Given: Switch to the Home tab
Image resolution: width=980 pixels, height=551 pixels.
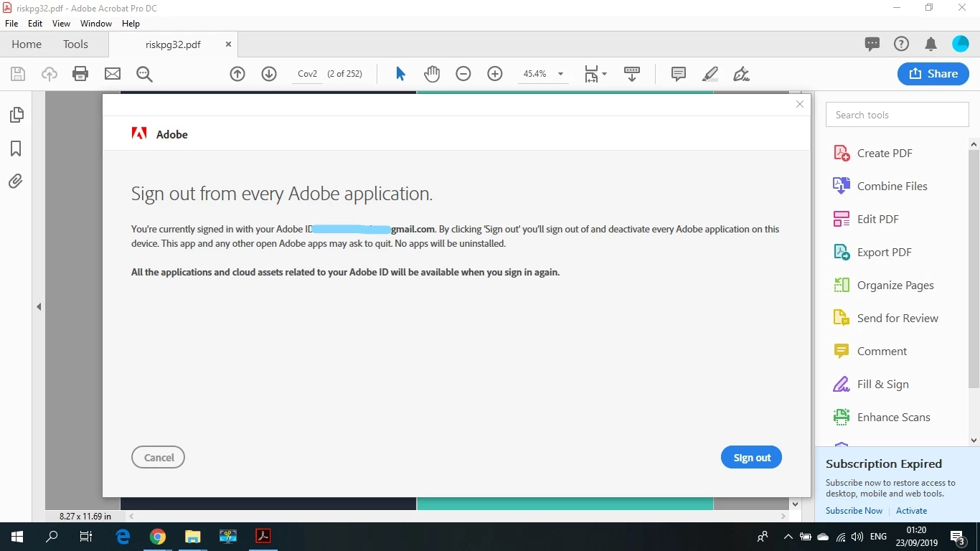Looking at the screenshot, I should point(27,44).
